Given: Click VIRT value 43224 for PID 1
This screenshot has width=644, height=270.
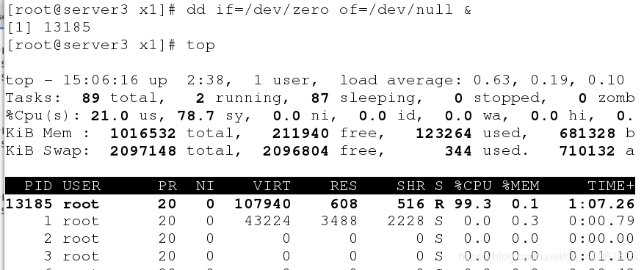Looking at the screenshot, I should click(267, 221).
